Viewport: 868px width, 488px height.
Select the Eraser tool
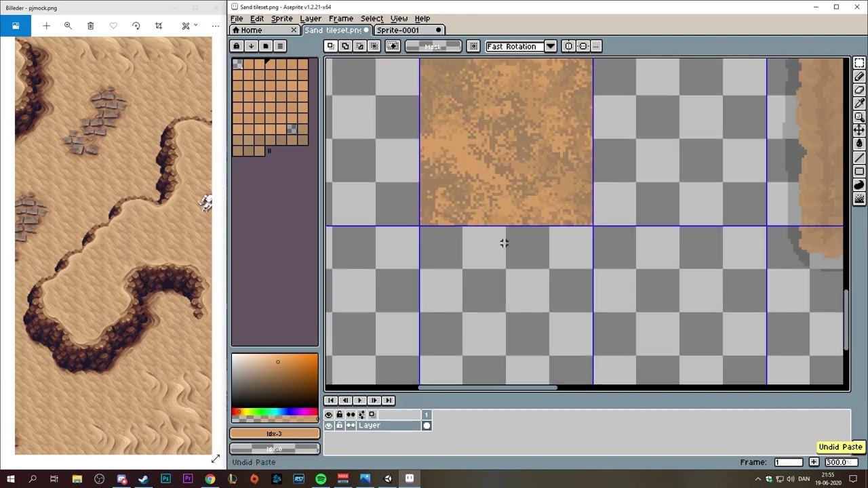click(x=859, y=90)
